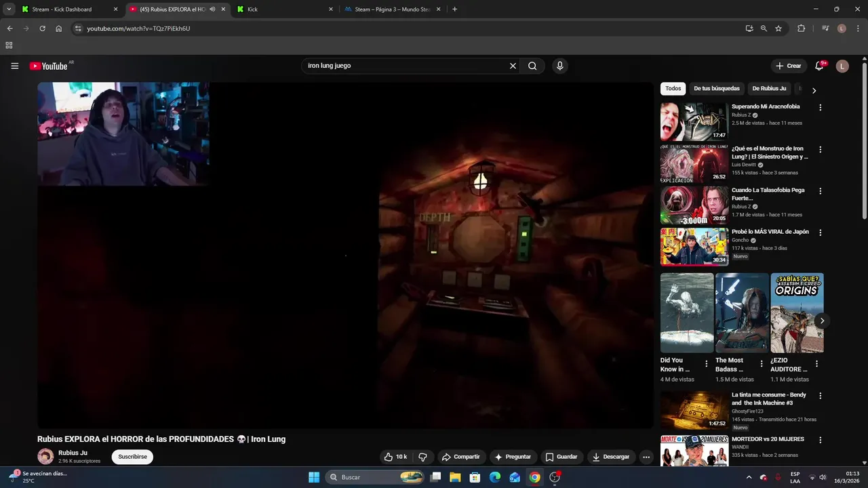This screenshot has height=488, width=868.
Task: Install app icon in the address bar
Action: point(749,28)
